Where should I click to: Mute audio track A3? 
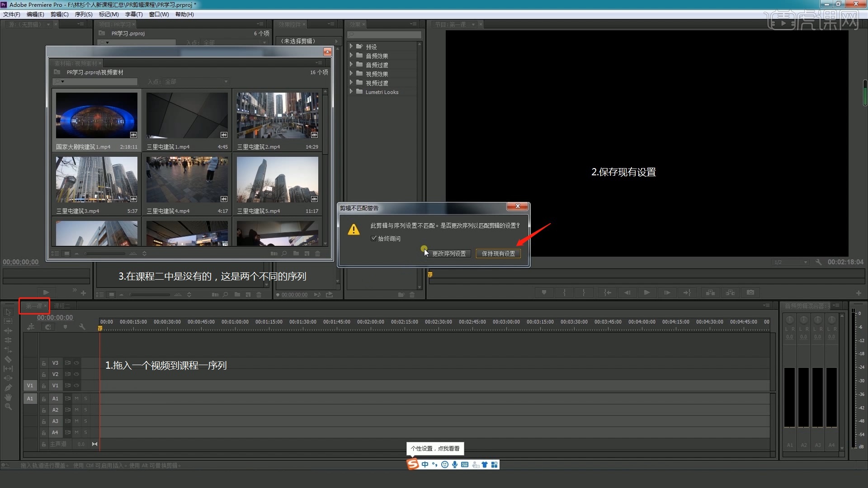(x=77, y=421)
